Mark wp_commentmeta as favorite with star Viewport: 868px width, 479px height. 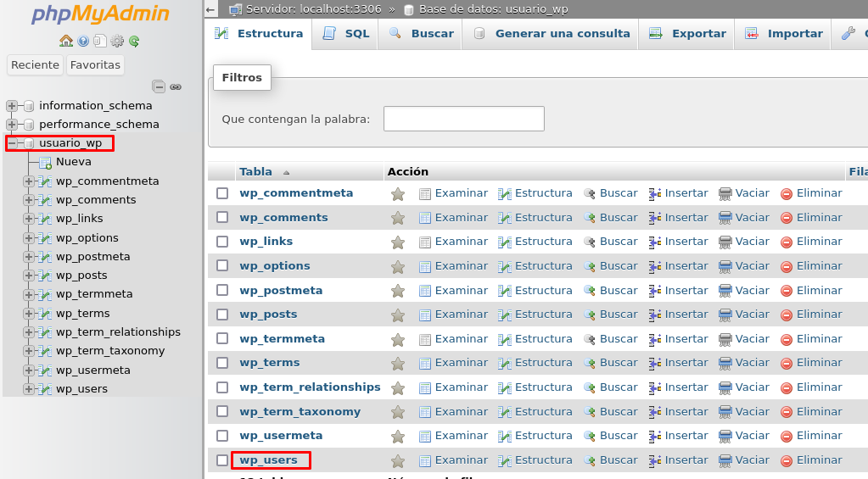click(x=397, y=193)
